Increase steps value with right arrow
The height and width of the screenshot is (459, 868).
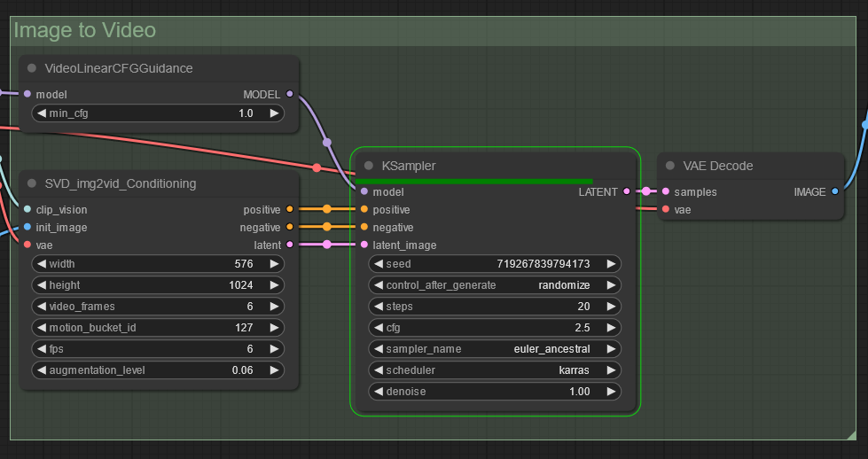click(611, 307)
